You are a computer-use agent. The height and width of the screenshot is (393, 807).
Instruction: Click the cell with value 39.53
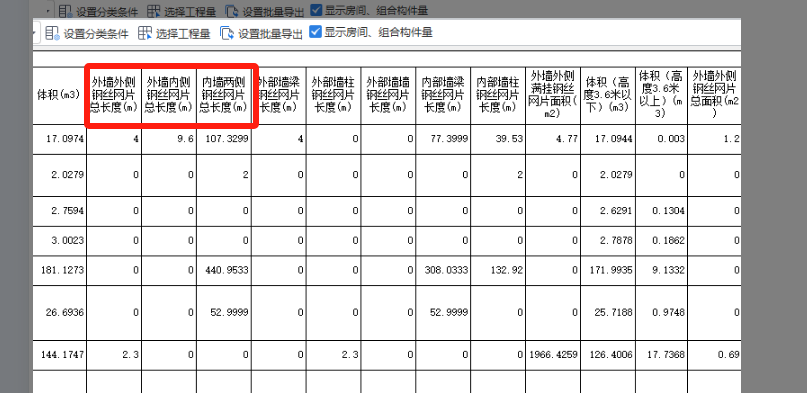tap(498, 139)
